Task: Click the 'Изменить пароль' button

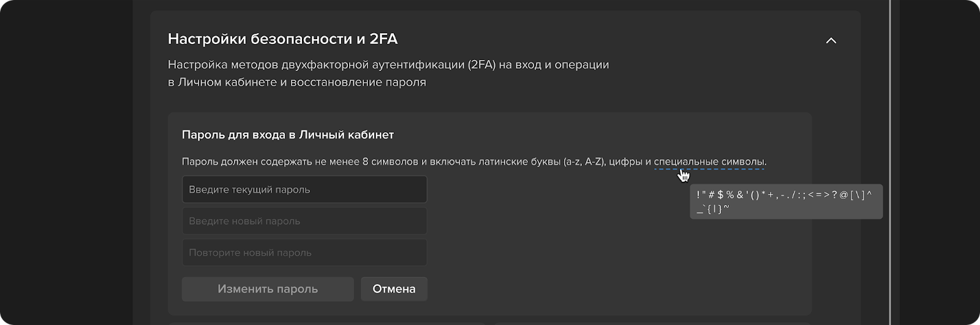Action: [x=268, y=289]
